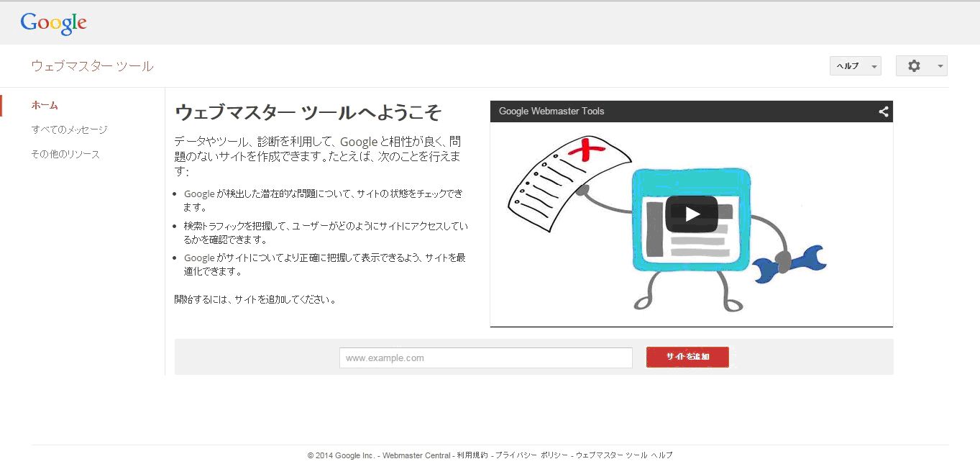This screenshot has width=980, height=464.
Task: Open the 利用規約 footer link
Action: (x=472, y=455)
